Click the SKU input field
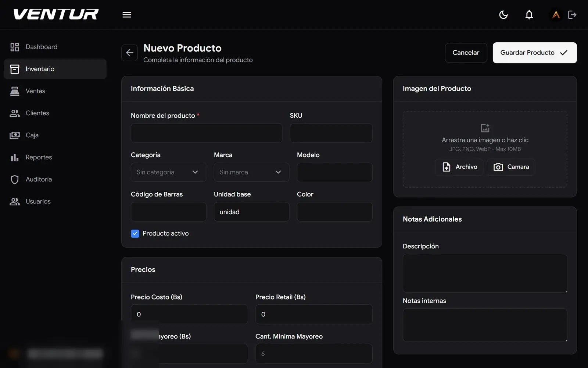Image resolution: width=588 pixels, height=368 pixels. click(331, 133)
